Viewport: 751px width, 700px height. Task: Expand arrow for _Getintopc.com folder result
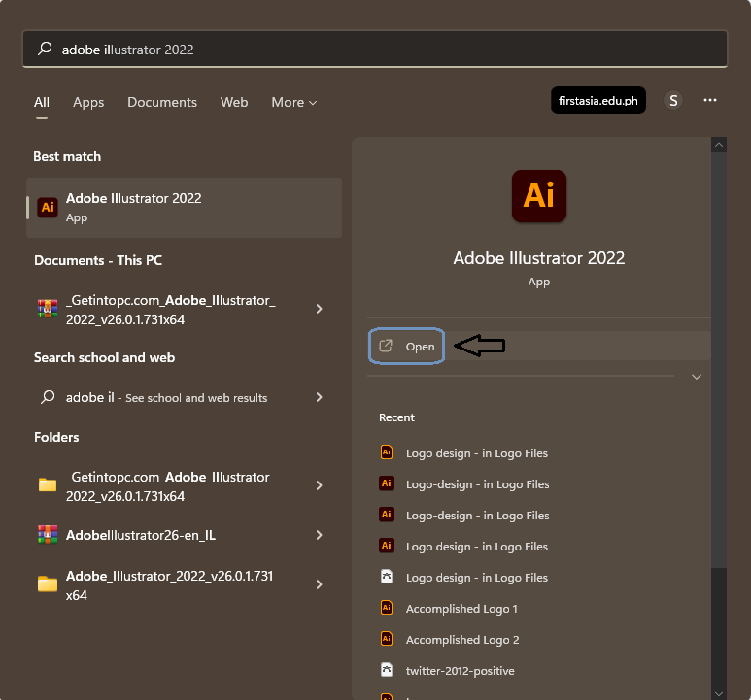click(320, 485)
